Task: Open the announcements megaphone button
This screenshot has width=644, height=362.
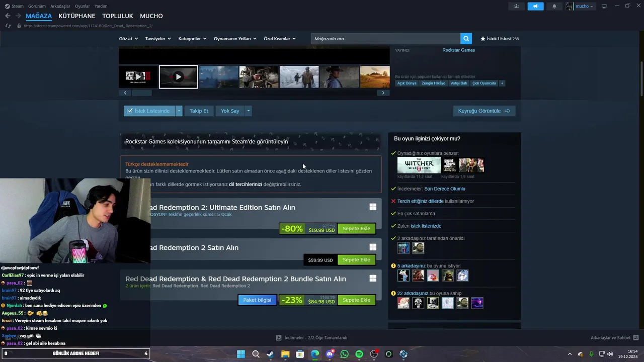Action: pos(535,6)
